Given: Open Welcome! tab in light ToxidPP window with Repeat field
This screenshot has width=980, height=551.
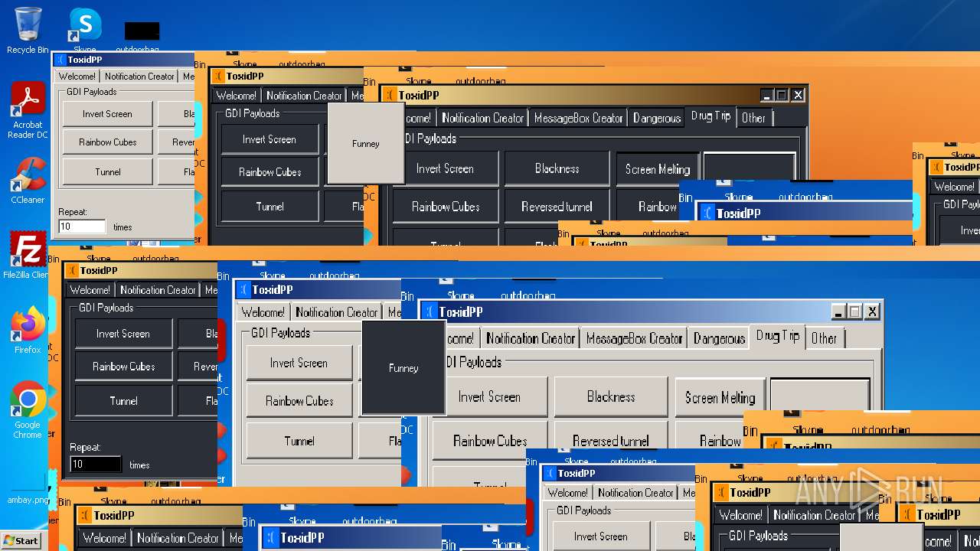Looking at the screenshot, I should click(x=77, y=77).
